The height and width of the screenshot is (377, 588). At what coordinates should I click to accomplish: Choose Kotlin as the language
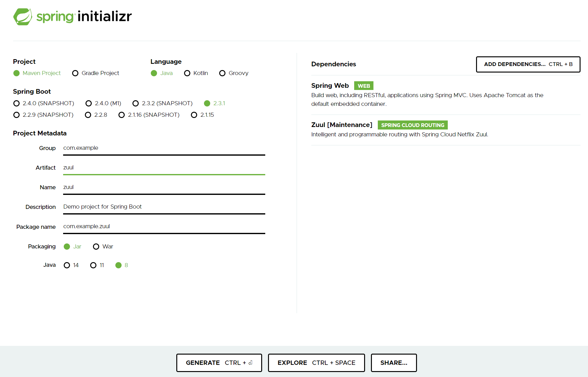point(196,73)
